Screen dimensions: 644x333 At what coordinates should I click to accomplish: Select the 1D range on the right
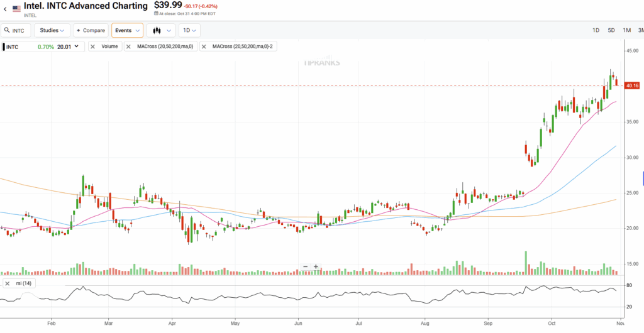point(596,30)
